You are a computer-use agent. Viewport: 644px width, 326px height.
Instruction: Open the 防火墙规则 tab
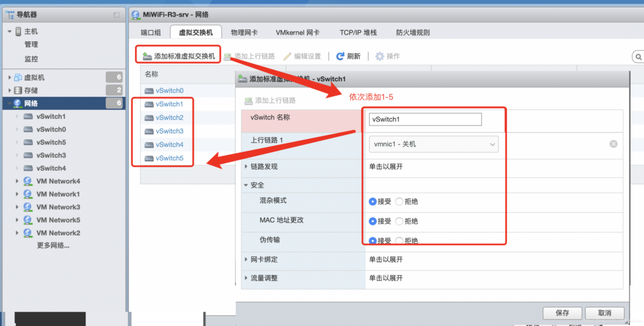[x=413, y=33]
